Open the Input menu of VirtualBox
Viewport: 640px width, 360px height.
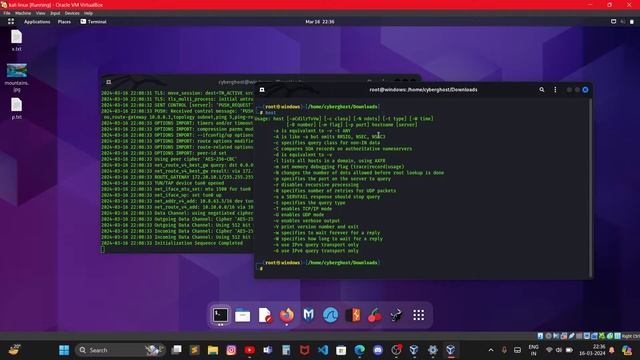55,13
